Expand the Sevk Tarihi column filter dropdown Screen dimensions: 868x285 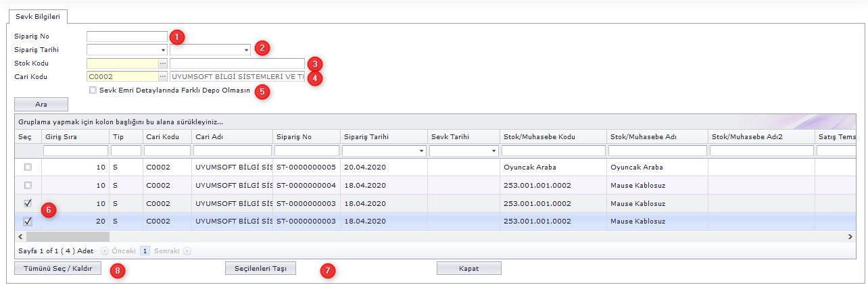point(493,151)
